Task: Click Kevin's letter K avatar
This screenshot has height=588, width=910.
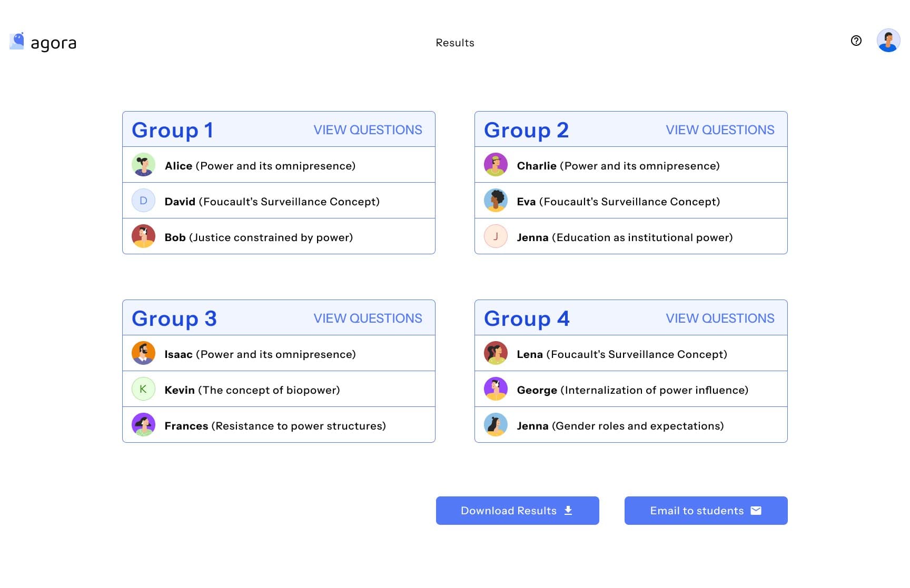Action: [x=143, y=389]
